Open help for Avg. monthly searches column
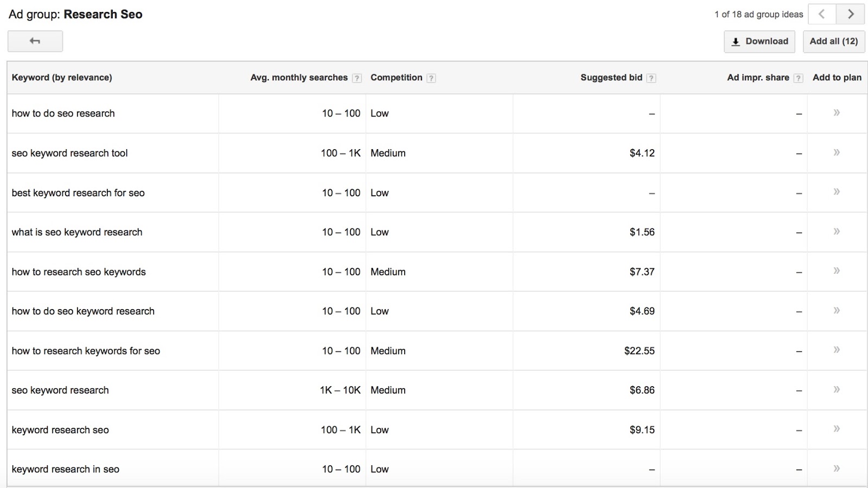Image resolution: width=868 pixels, height=488 pixels. click(356, 78)
